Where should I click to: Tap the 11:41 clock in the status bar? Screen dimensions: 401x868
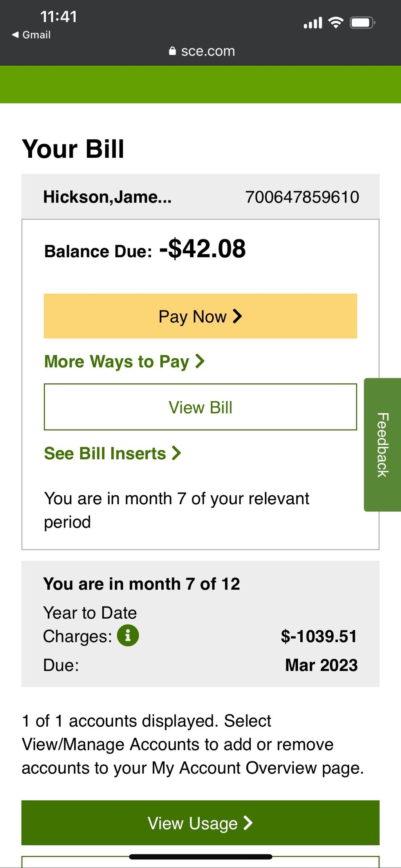[x=59, y=17]
